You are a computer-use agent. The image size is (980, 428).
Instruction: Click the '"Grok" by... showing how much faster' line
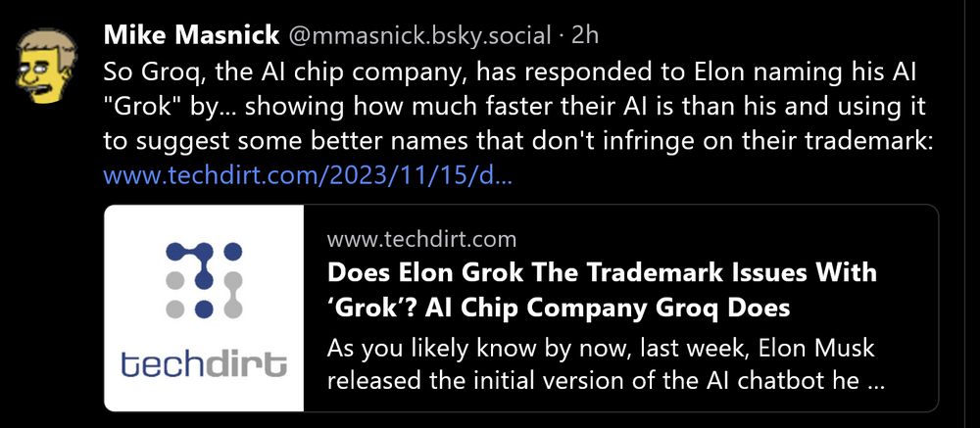coord(514,108)
